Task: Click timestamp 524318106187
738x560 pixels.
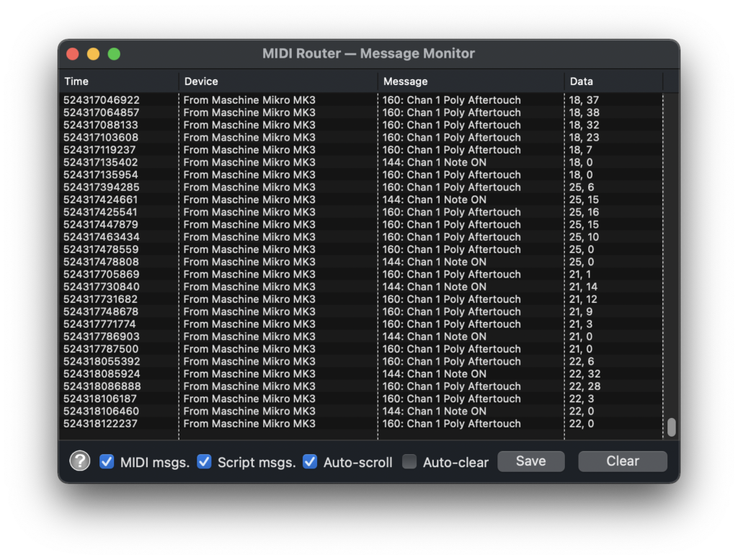Action: [99, 399]
